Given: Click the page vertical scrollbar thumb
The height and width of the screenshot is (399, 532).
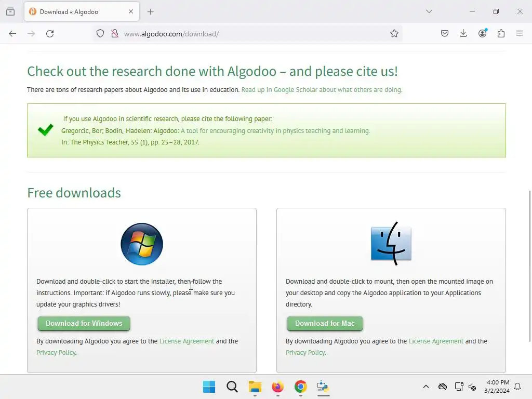Looking at the screenshot, I should pyautogui.click(x=529, y=267).
